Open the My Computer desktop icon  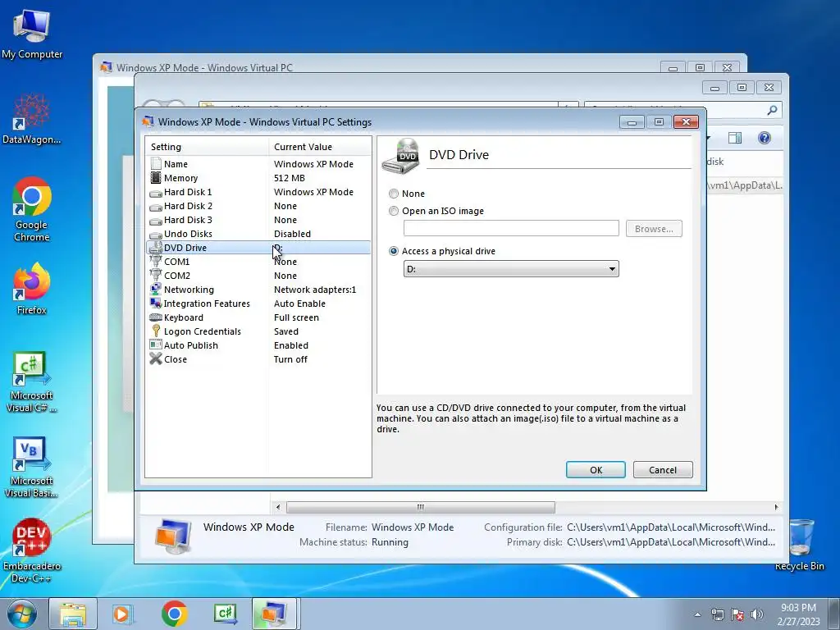[x=32, y=34]
